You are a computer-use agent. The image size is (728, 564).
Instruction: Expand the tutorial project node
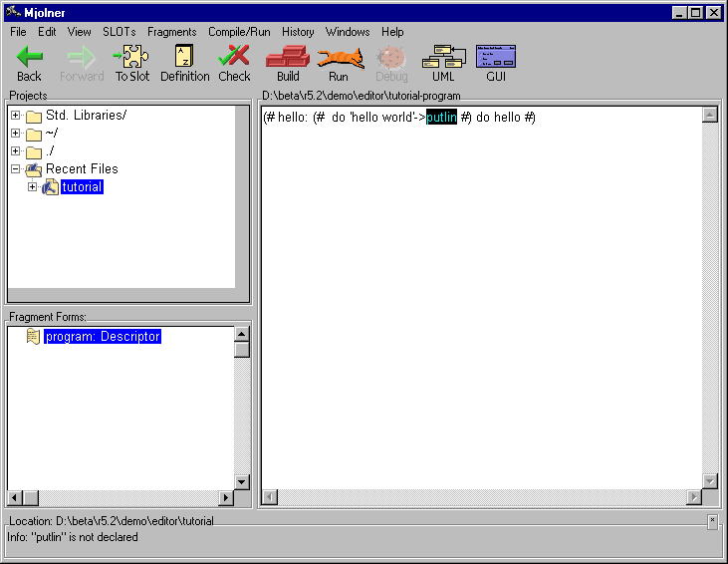(33, 187)
